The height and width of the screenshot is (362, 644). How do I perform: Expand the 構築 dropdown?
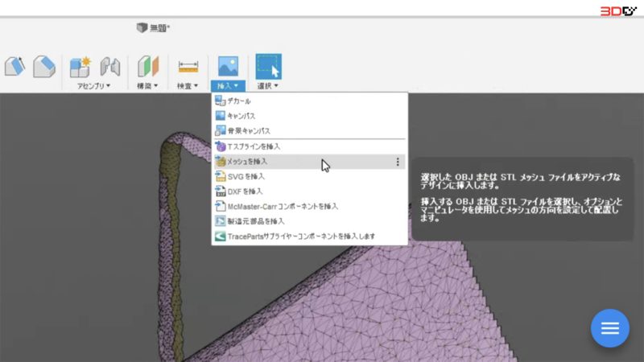click(147, 86)
